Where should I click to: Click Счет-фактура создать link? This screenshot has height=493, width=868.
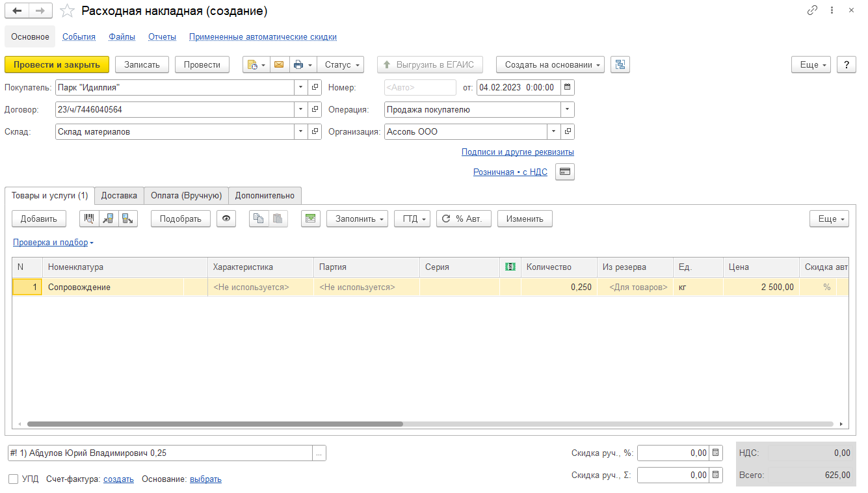pyautogui.click(x=118, y=479)
